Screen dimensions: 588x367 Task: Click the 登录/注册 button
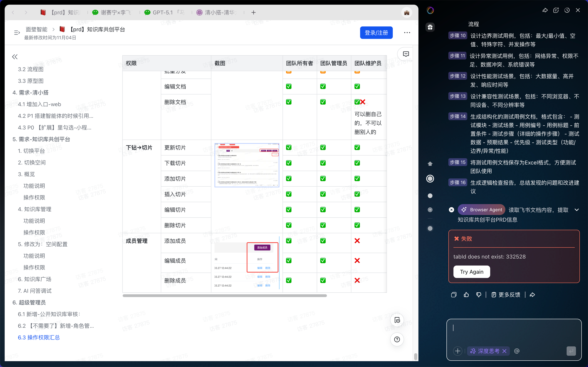pos(376,32)
